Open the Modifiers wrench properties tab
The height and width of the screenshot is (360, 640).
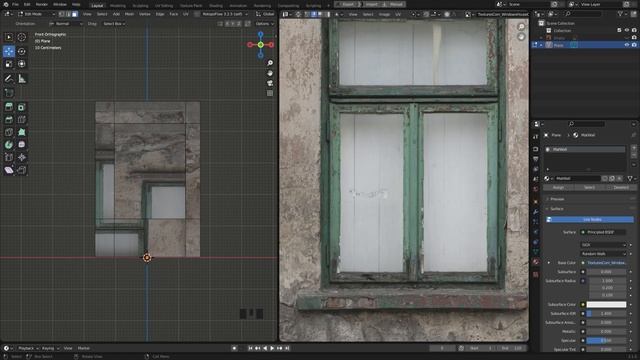click(x=536, y=212)
